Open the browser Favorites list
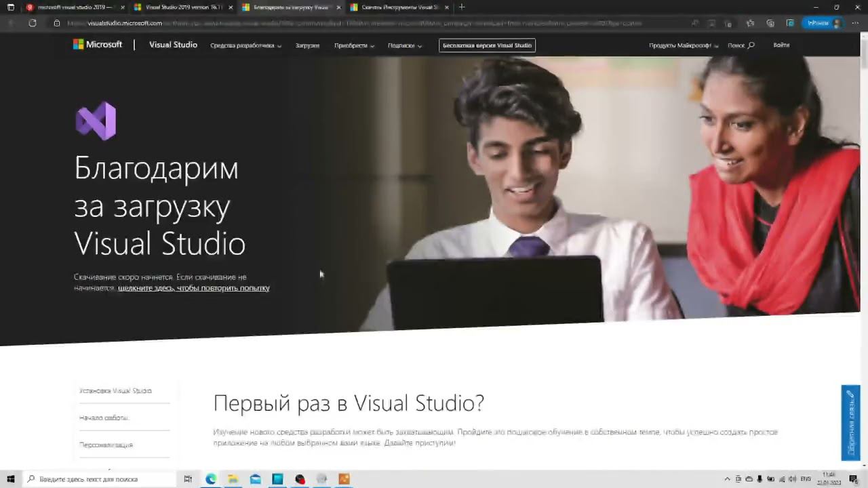The width and height of the screenshot is (868, 488). 750,23
